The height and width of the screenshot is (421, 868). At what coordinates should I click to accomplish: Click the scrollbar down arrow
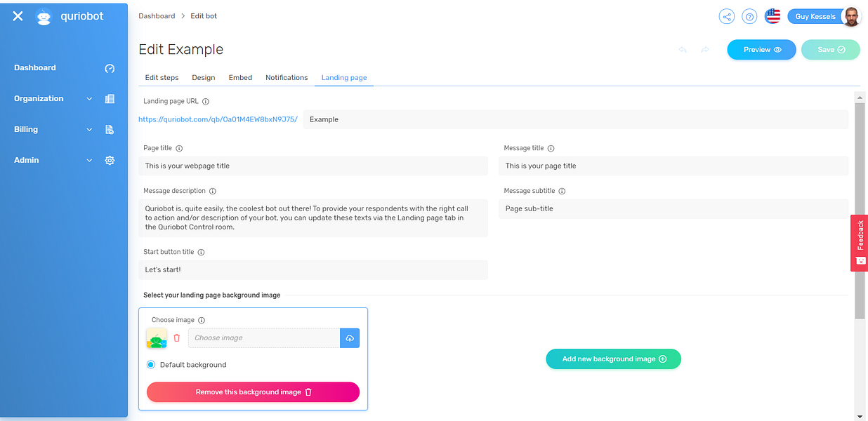tap(860, 415)
